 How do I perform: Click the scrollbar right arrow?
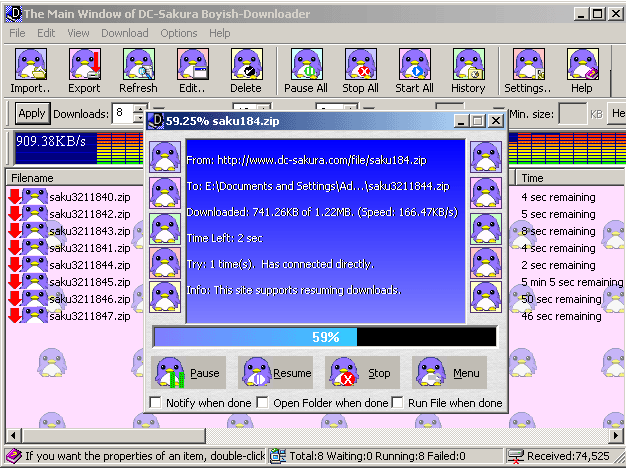click(617, 435)
